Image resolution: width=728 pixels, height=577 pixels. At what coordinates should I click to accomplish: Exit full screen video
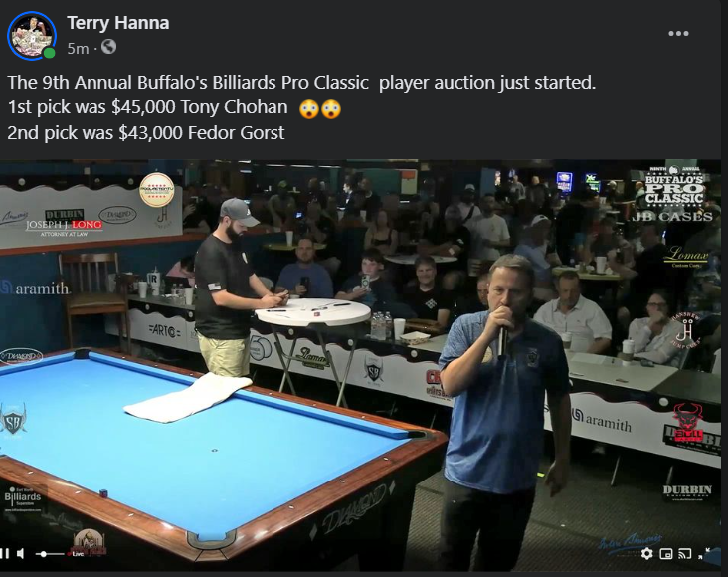point(704,553)
